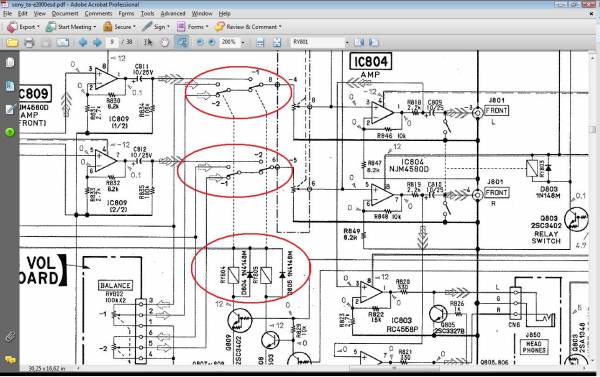This screenshot has width=600, height=377.
Task: Open the Advanced menu
Action: (x=173, y=13)
